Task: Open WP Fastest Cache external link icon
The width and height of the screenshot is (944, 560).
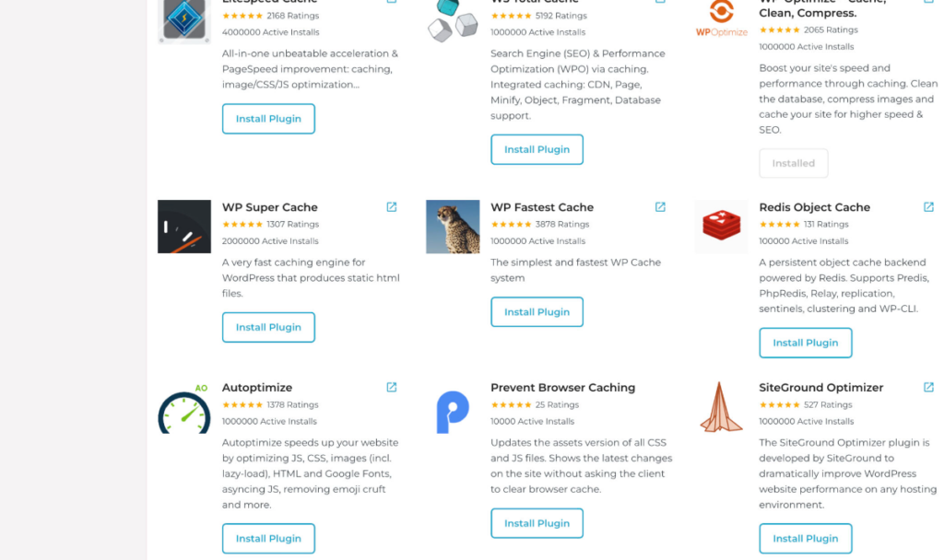Action: click(x=660, y=207)
